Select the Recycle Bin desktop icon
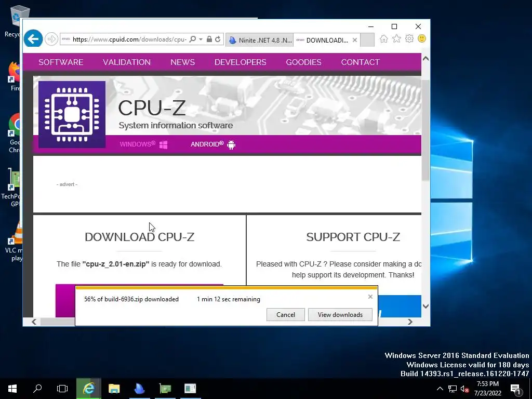The height and width of the screenshot is (399, 532). click(15, 21)
